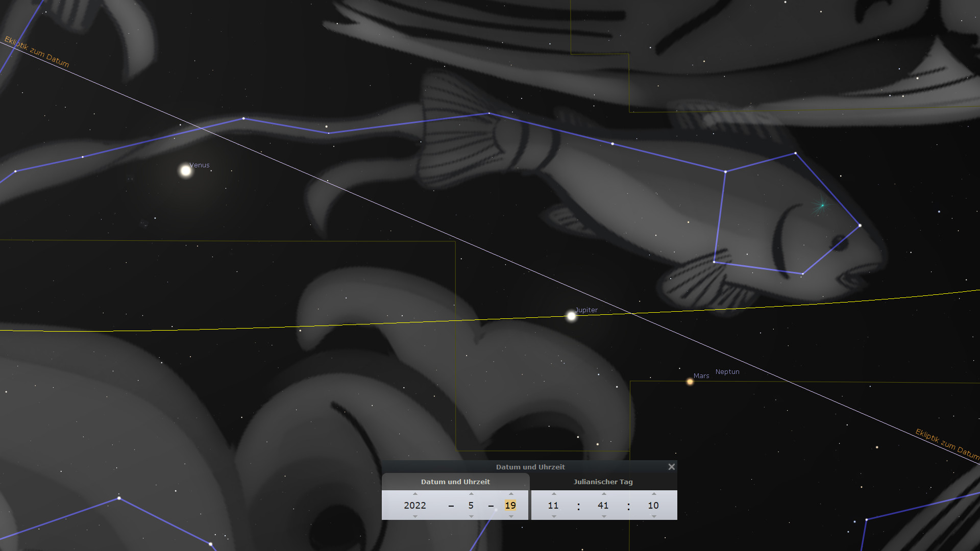Decrease the seconds 10 with down arrow

coord(654,516)
